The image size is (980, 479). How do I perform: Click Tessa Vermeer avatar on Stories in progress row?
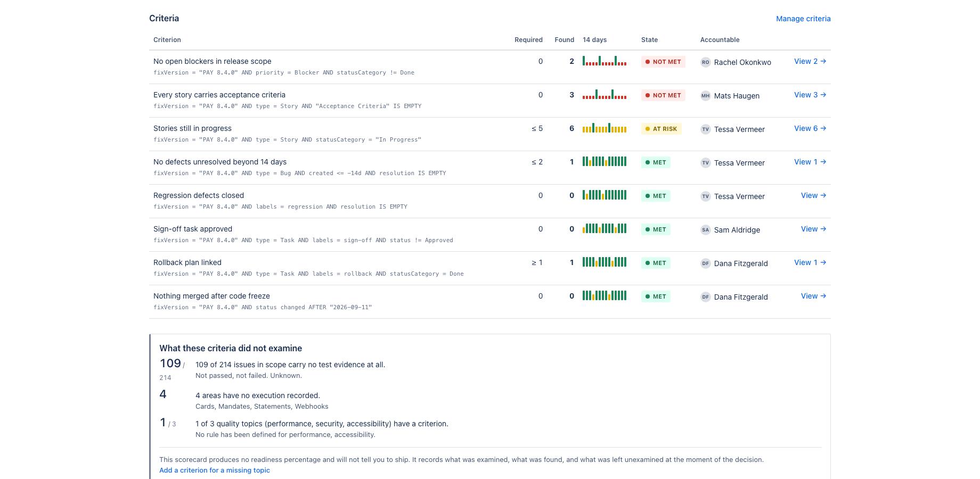tap(706, 129)
